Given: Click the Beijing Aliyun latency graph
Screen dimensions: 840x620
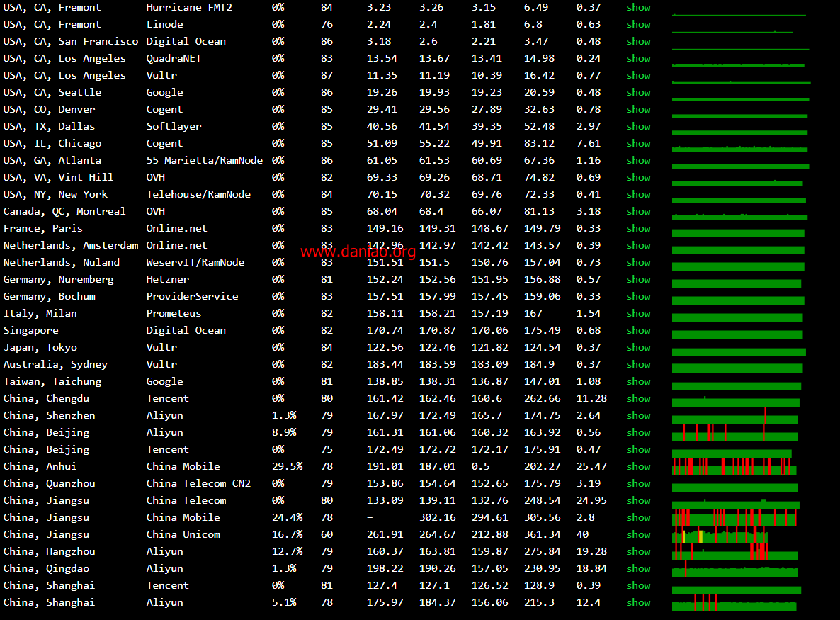Looking at the screenshot, I should [x=735, y=432].
